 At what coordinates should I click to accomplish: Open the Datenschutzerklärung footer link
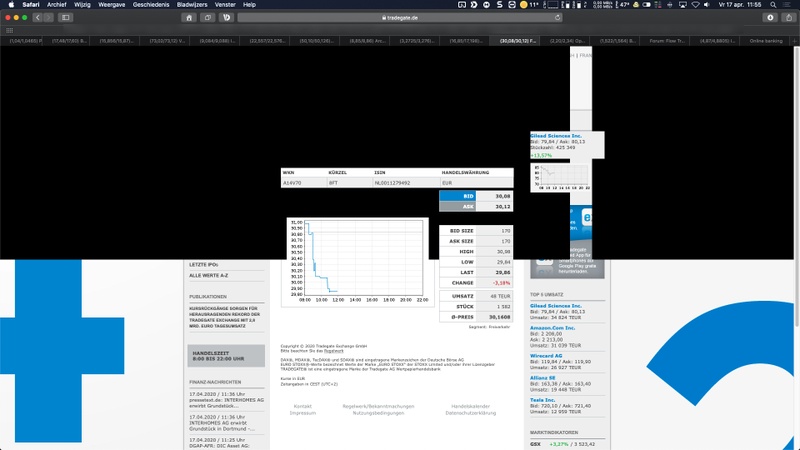tap(470, 413)
